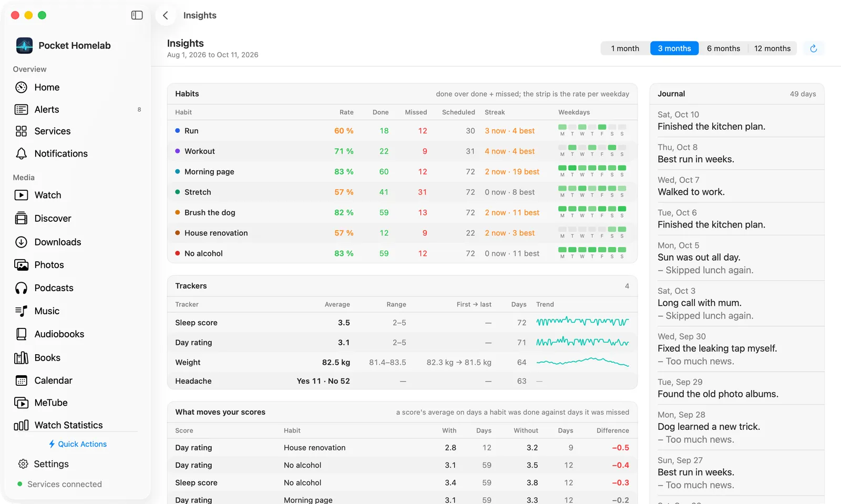Click the Settings gear icon
Viewport: 841px width, 504px height.
click(x=23, y=464)
